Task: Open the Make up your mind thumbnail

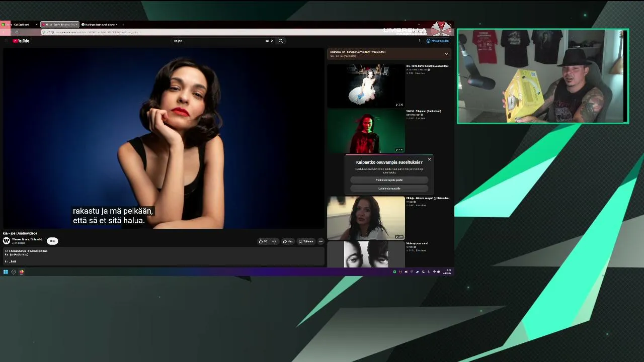Action: click(x=366, y=254)
